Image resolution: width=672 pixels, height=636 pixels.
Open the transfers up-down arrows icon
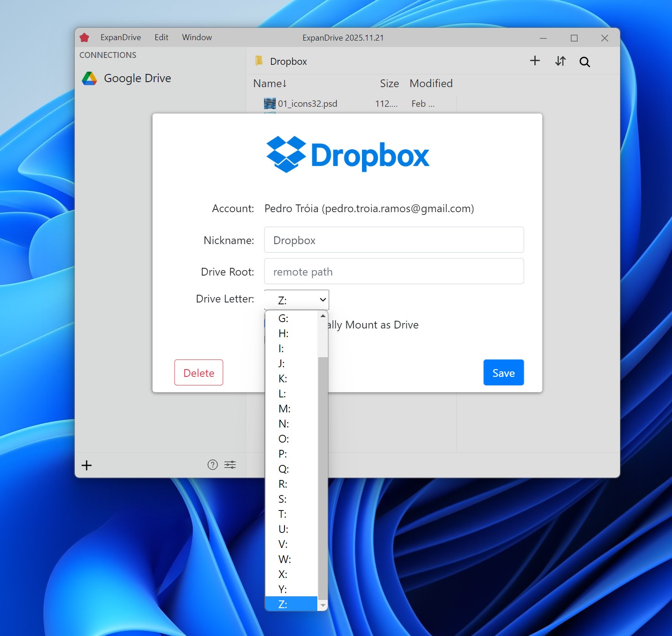pyautogui.click(x=560, y=61)
